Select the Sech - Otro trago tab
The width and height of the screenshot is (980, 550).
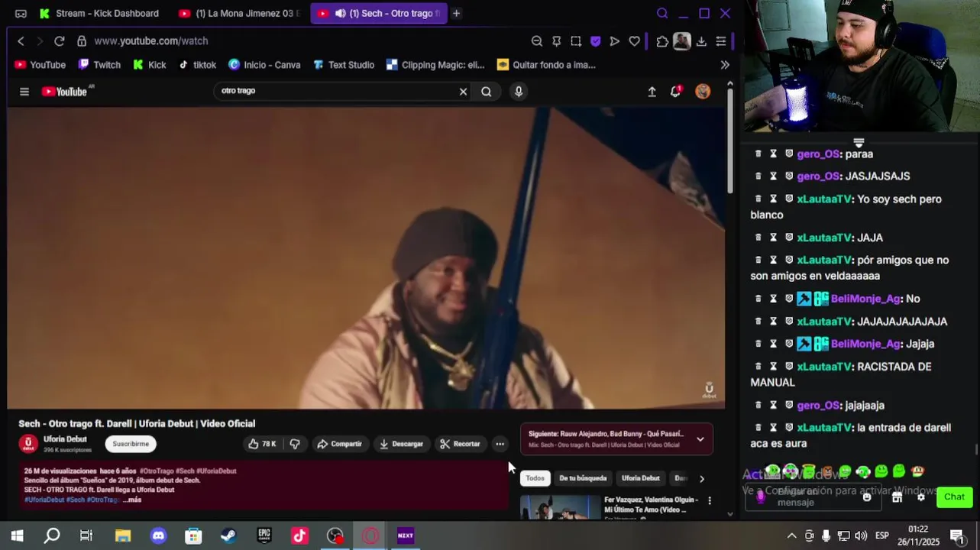pyautogui.click(x=378, y=13)
